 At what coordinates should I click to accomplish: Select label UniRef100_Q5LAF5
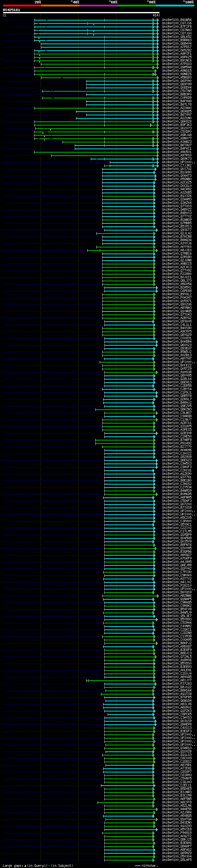177,860
